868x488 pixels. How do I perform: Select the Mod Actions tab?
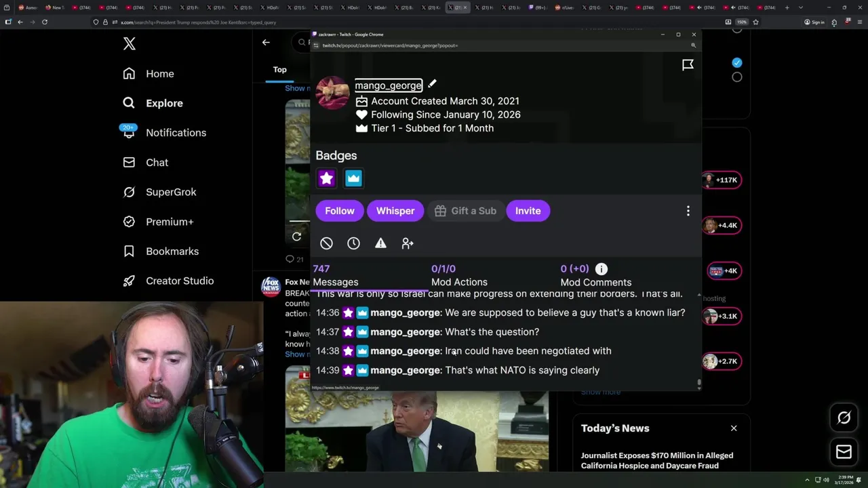tap(459, 276)
